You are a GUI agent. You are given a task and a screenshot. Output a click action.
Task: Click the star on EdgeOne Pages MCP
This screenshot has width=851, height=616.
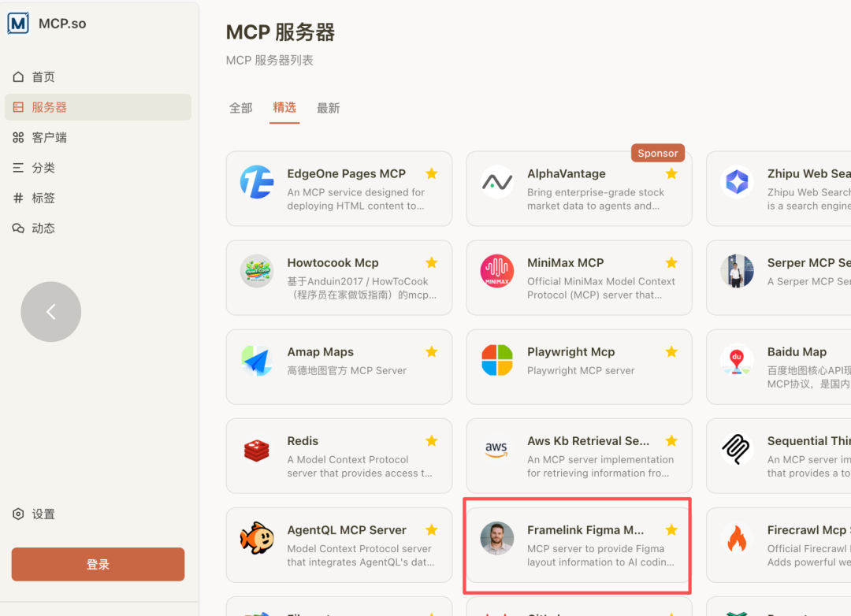click(x=432, y=173)
